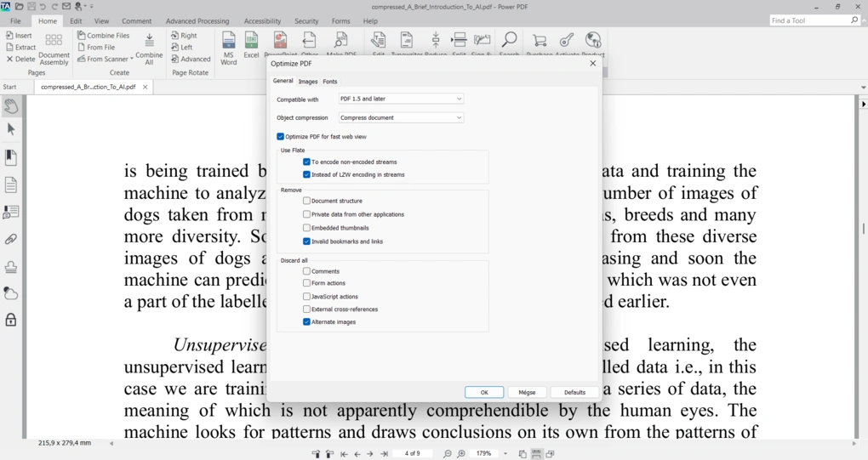
Task: Go to first page arrow
Action: (344, 454)
